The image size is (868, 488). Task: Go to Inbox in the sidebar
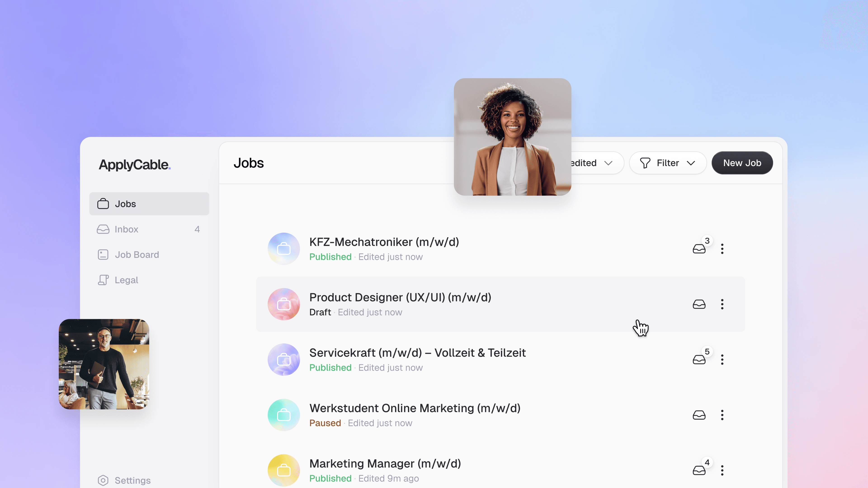click(x=149, y=229)
